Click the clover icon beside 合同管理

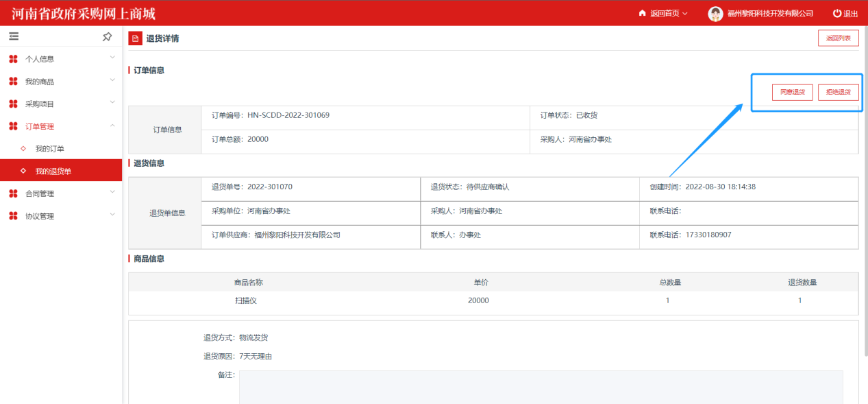(x=13, y=193)
